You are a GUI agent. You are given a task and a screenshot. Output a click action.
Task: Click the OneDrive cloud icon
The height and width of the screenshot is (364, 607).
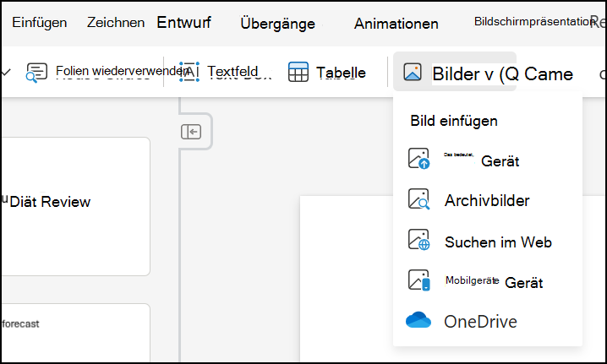(x=418, y=320)
